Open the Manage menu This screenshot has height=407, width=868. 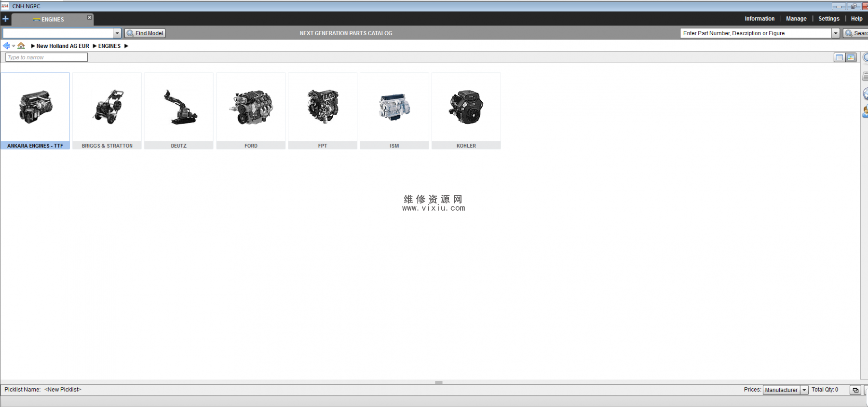tap(796, 19)
